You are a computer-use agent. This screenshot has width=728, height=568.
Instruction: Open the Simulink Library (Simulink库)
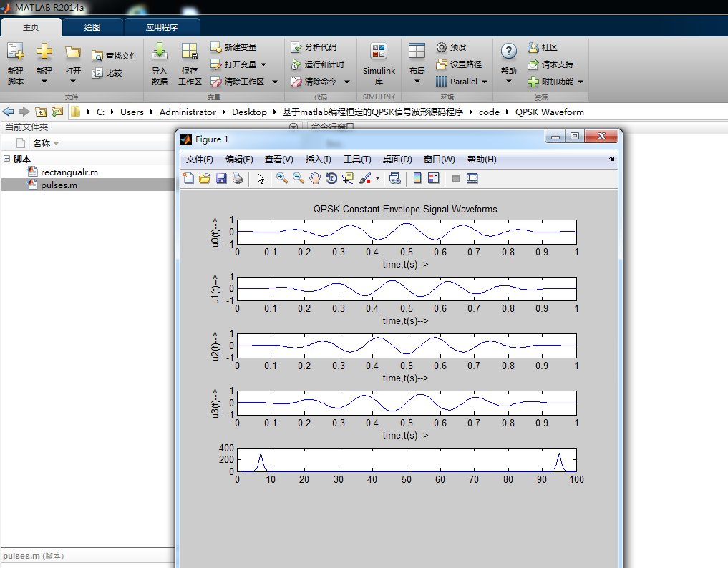pos(379,64)
